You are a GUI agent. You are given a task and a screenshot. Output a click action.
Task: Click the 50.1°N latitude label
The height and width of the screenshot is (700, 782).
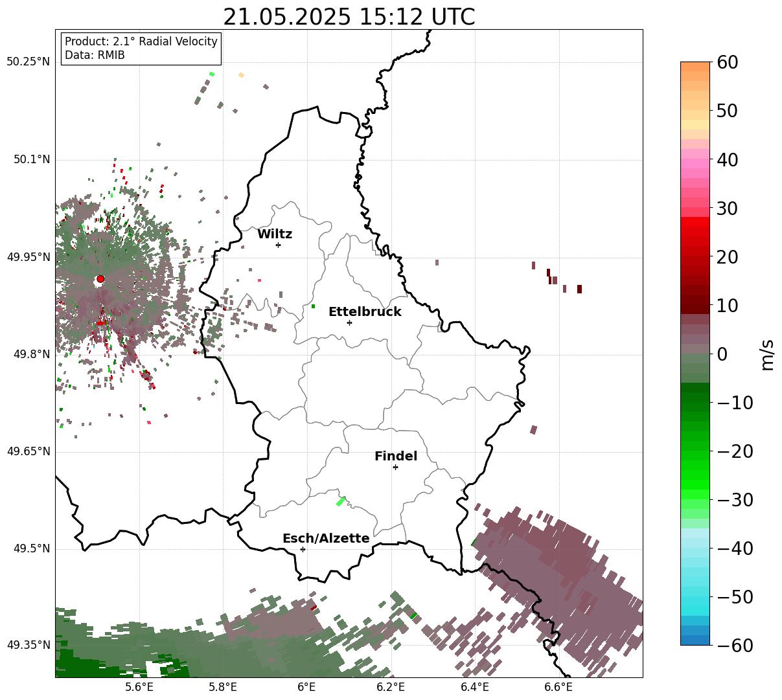click(31, 159)
